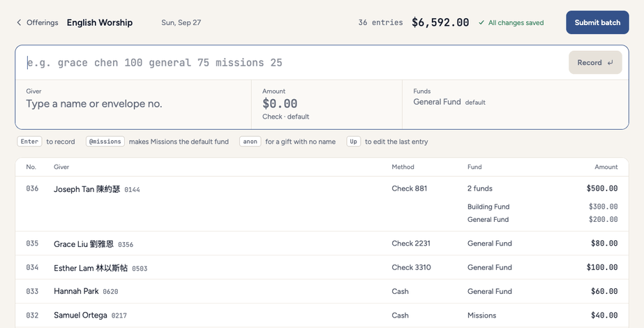Screen dimensions: 644x328
Task: Click the Record button
Action: click(x=595, y=63)
